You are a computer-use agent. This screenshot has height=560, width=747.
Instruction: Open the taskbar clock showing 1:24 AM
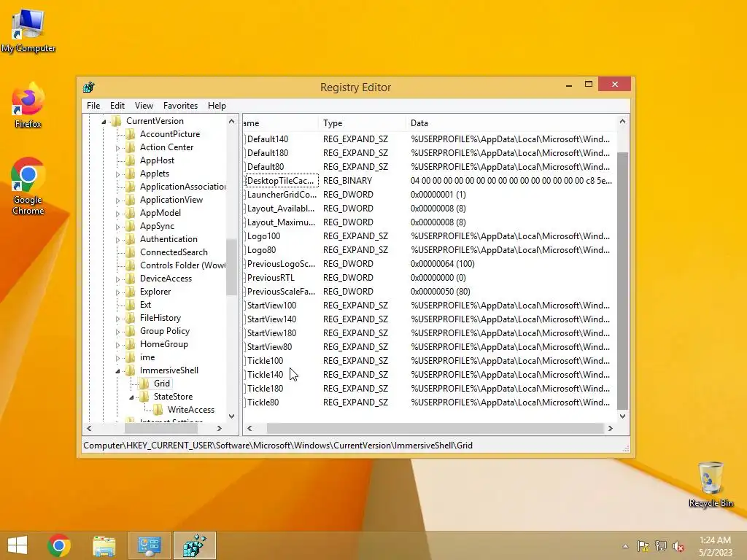coord(715,546)
